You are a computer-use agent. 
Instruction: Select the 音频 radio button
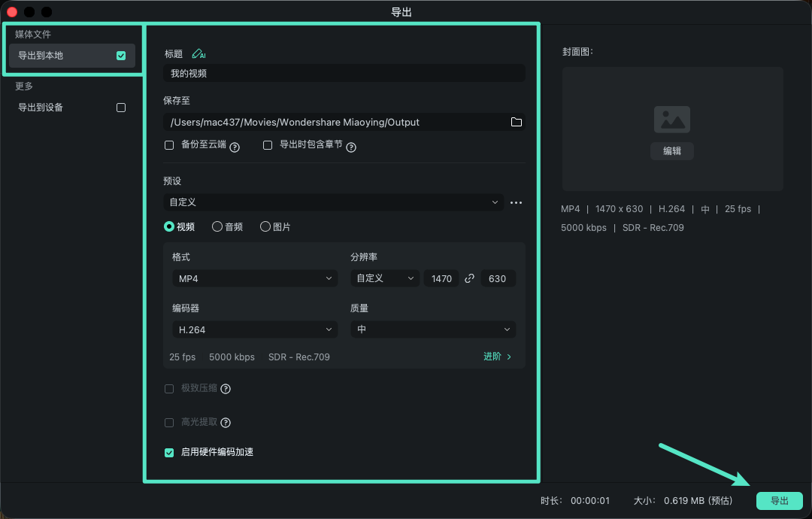pos(217,226)
